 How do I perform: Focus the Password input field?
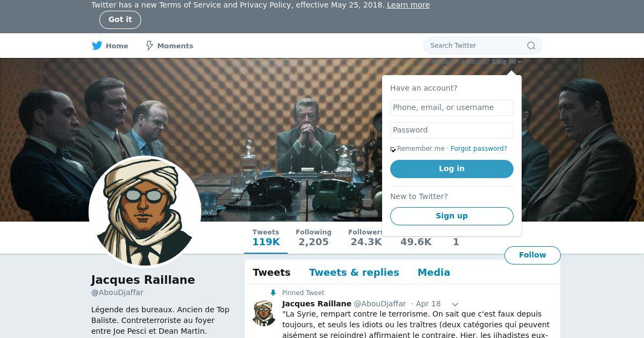(452, 130)
